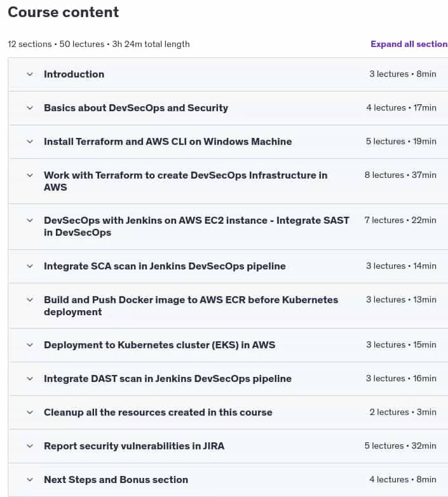
Task: Click Next Steps and Bonus section title
Action: coord(116,480)
